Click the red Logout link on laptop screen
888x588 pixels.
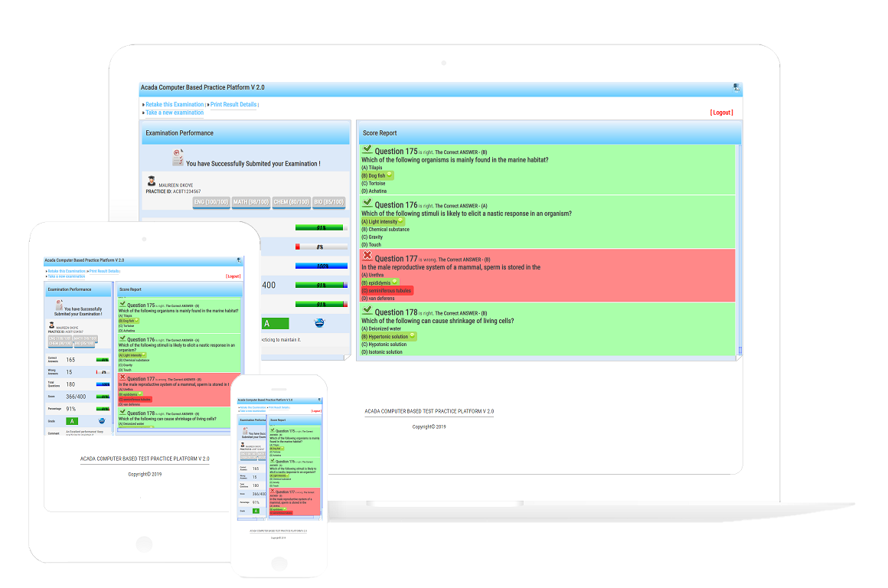(x=721, y=113)
